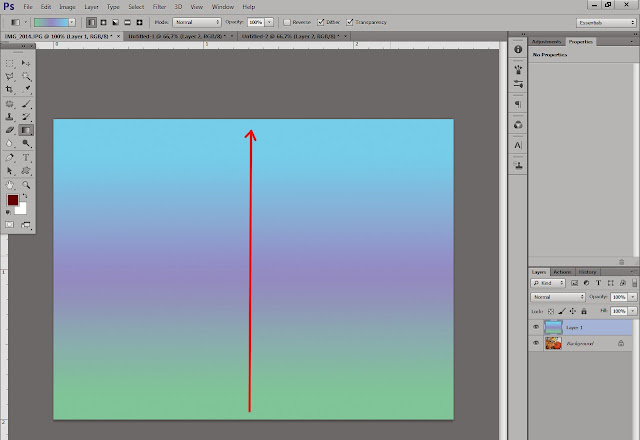The image size is (640, 440).
Task: Click the options bar Opacity value field
Action: [x=256, y=22]
